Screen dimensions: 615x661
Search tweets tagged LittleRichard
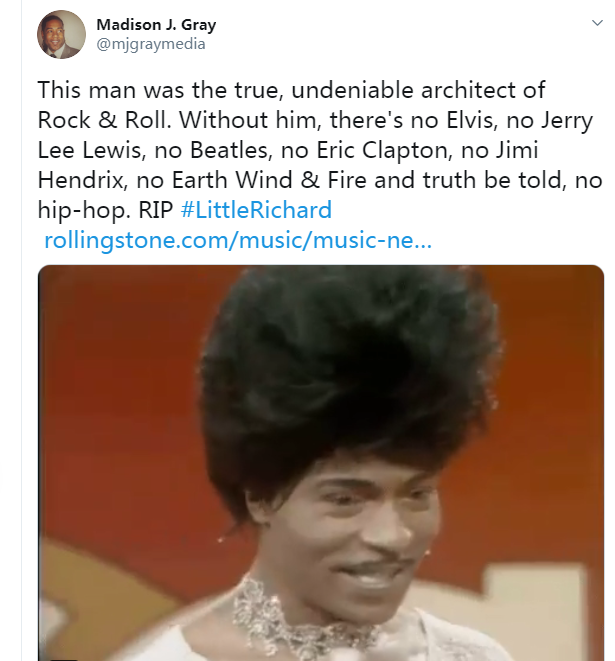pyautogui.click(x=256, y=210)
